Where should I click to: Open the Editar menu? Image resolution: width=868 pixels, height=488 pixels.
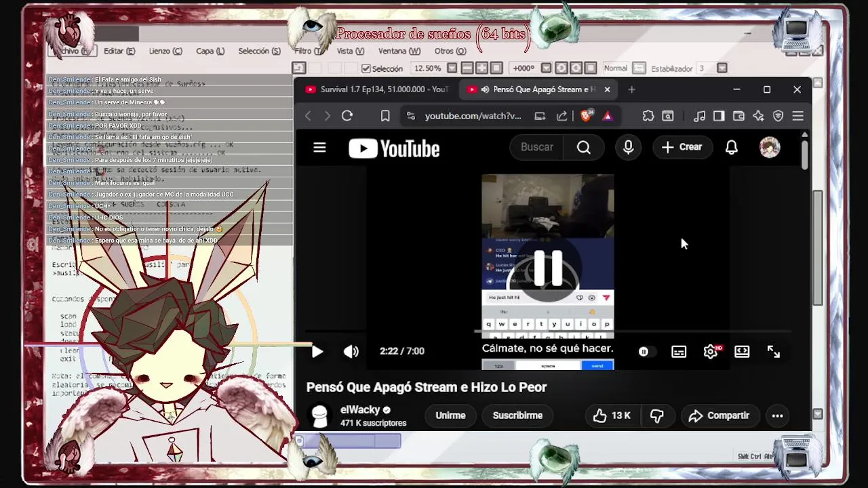pos(119,51)
